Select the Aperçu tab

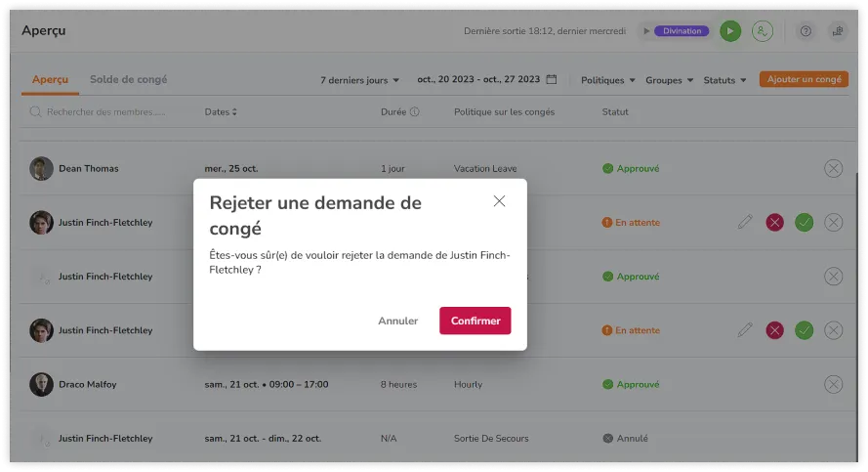[50, 80]
